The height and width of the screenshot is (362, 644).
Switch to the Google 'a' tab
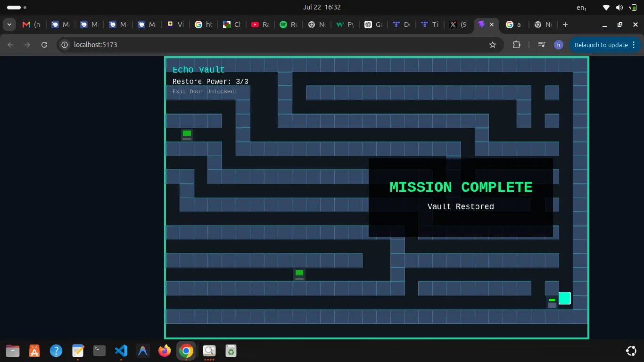click(514, 25)
